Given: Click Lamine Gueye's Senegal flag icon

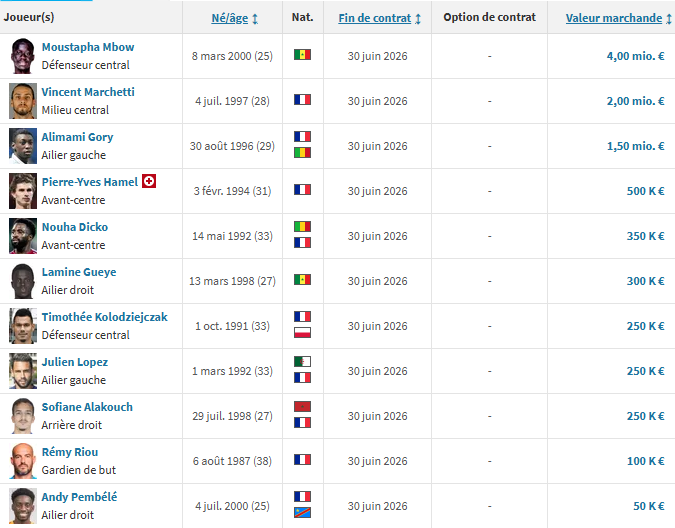Looking at the screenshot, I should 303,281.
